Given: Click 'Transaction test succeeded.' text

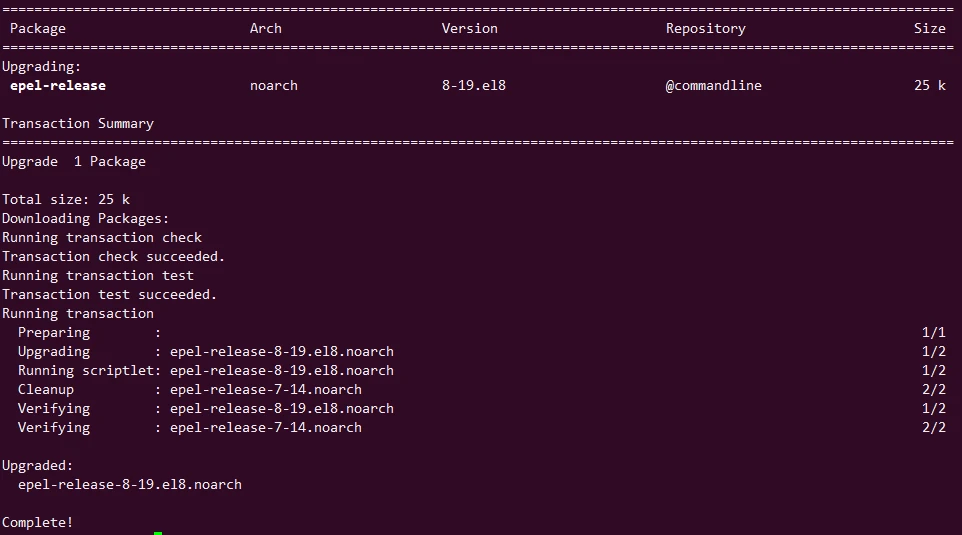Looking at the screenshot, I should coord(109,295).
